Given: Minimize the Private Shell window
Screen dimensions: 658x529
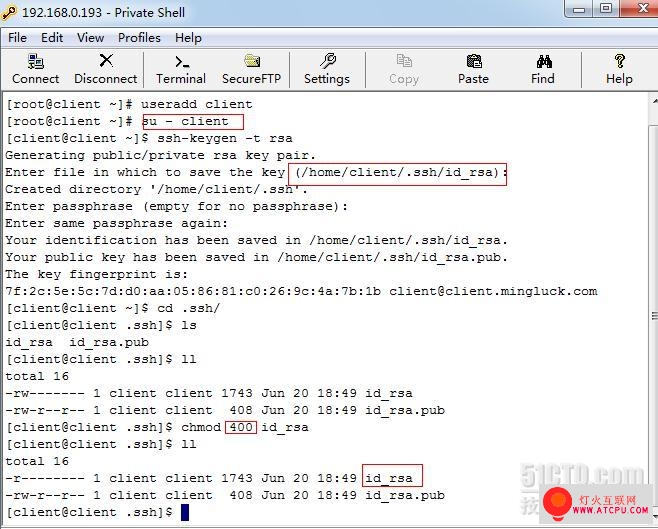Looking at the screenshot, I should tap(579, 9).
